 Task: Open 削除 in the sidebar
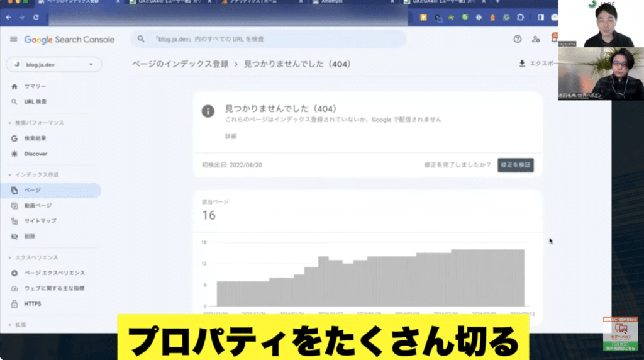tap(30, 237)
